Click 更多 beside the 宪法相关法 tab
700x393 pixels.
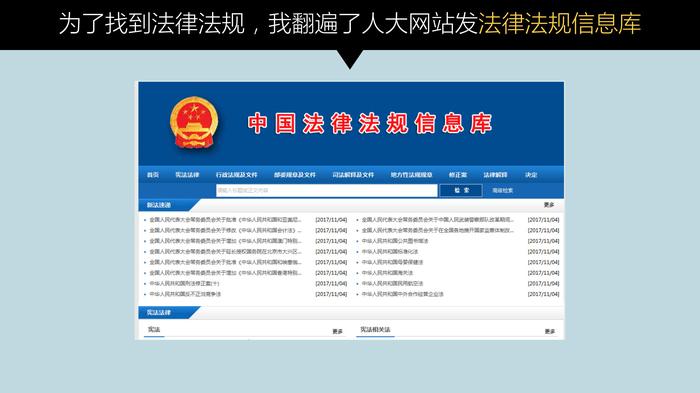click(x=550, y=331)
